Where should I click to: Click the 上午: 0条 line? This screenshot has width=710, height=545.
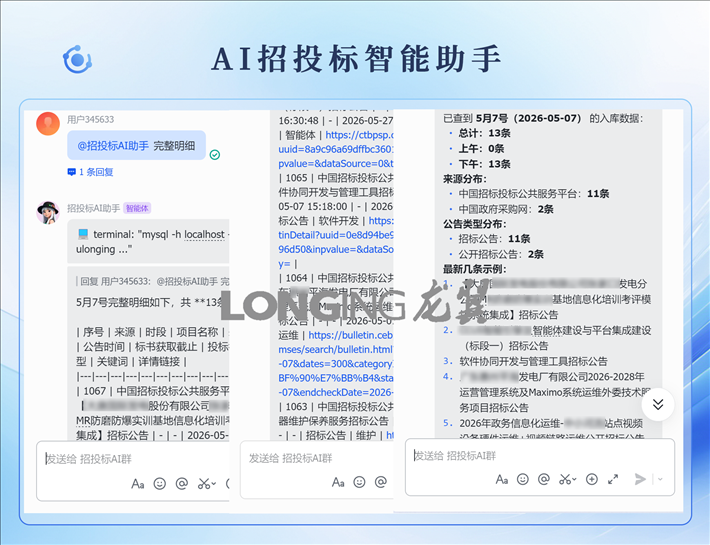coord(481,148)
